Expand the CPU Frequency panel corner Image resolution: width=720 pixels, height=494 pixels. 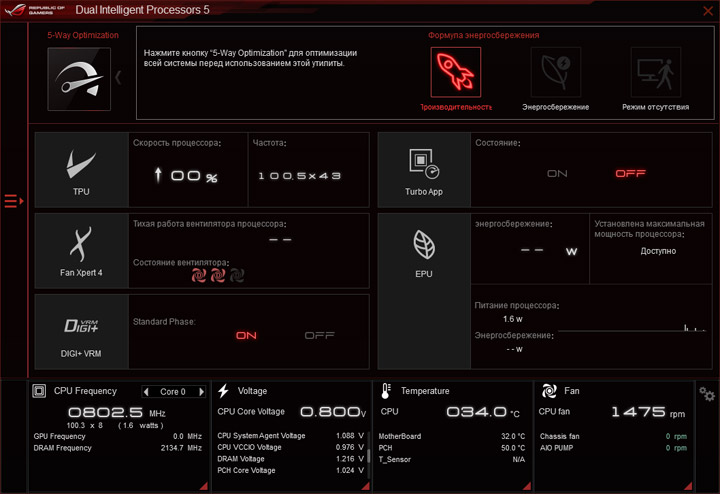point(204,486)
